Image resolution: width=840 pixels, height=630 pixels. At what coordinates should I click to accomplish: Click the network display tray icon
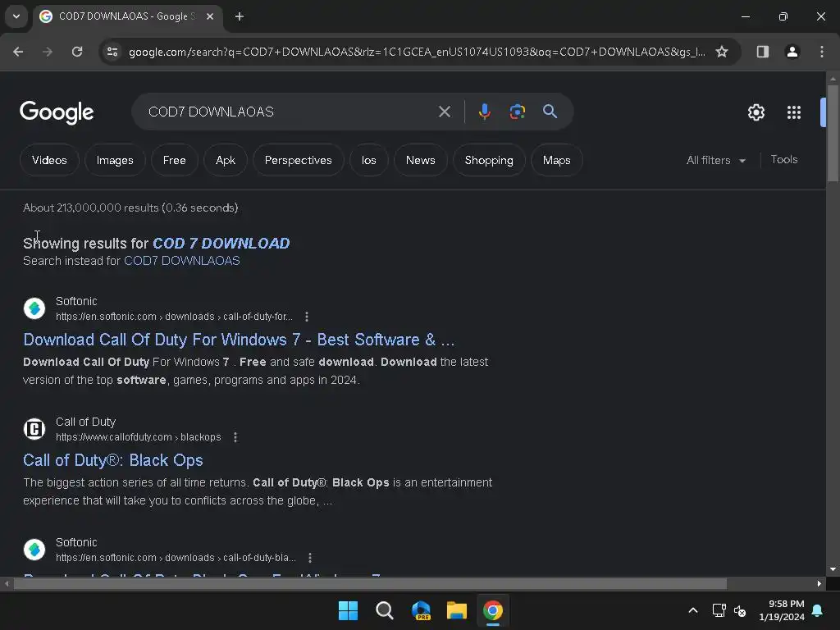click(x=719, y=610)
